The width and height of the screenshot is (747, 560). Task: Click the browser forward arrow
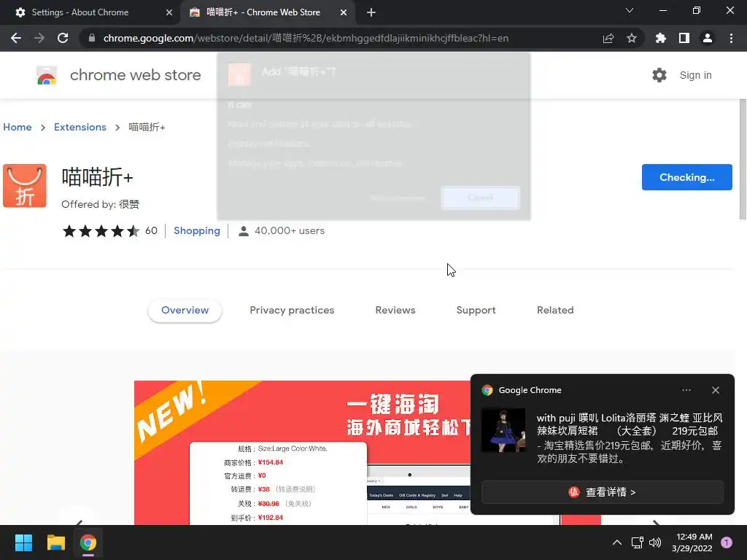pyautogui.click(x=39, y=38)
